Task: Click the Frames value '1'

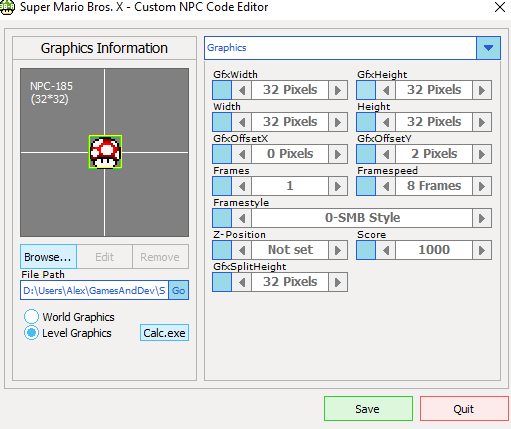Action: 290,186
